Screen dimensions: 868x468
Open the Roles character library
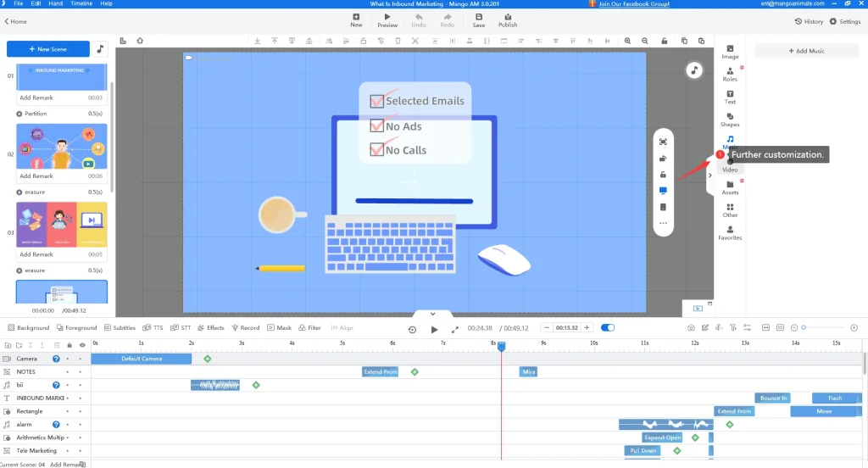[730, 73]
